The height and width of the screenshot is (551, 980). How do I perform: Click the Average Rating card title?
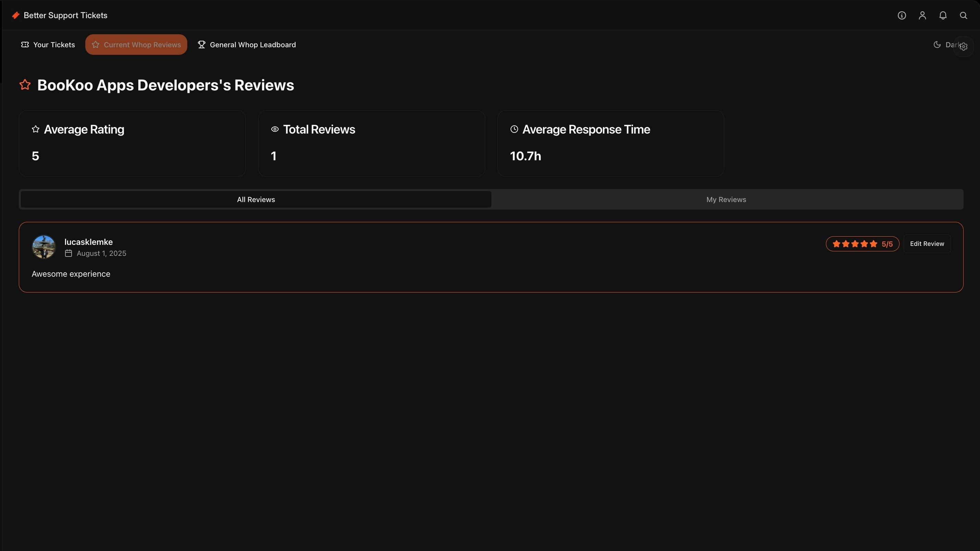point(84,129)
